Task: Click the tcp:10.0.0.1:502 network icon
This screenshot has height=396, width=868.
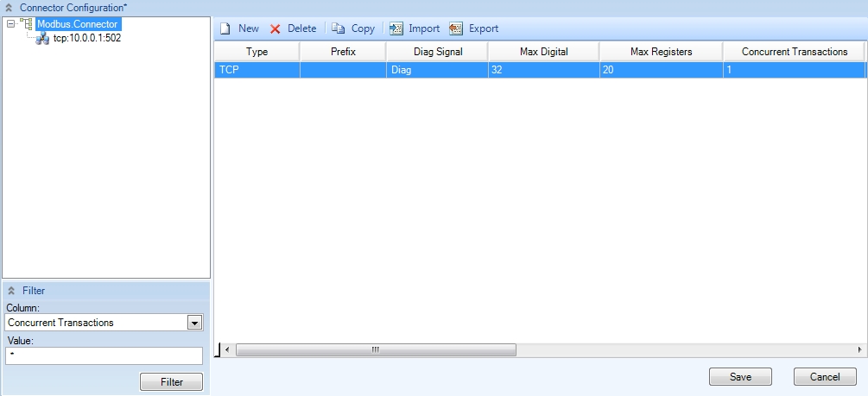Action: 42,39
